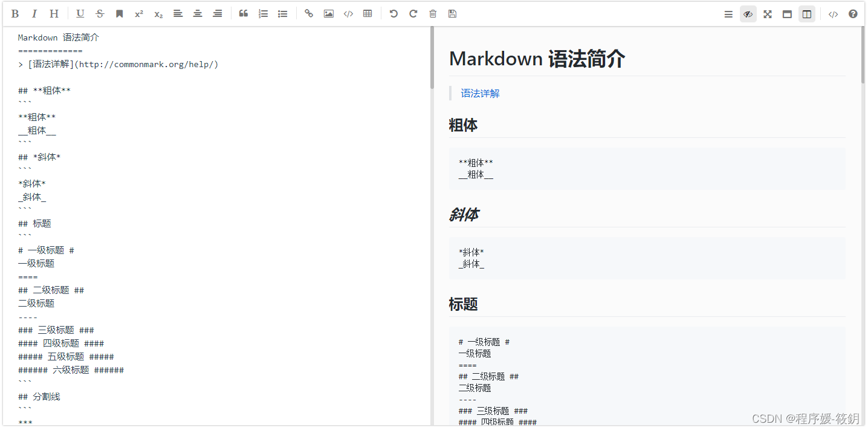Clear content with the trash icon
This screenshot has height=430, width=868.
(x=433, y=14)
